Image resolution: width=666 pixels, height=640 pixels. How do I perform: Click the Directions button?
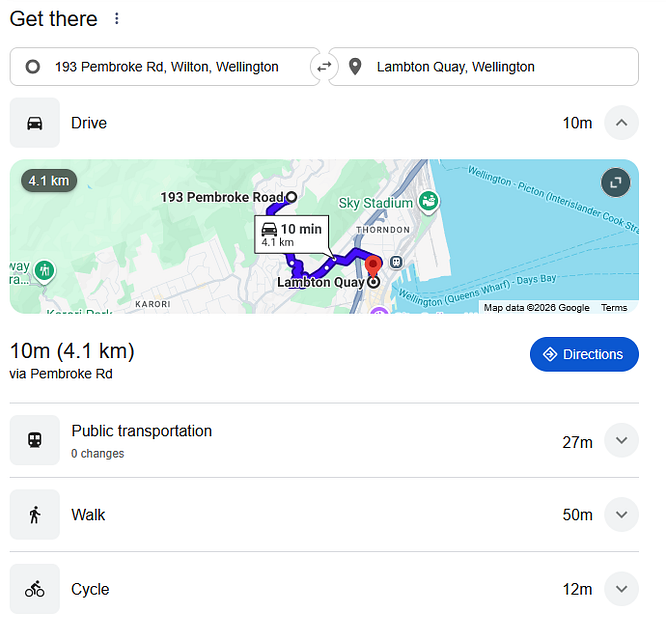(584, 354)
